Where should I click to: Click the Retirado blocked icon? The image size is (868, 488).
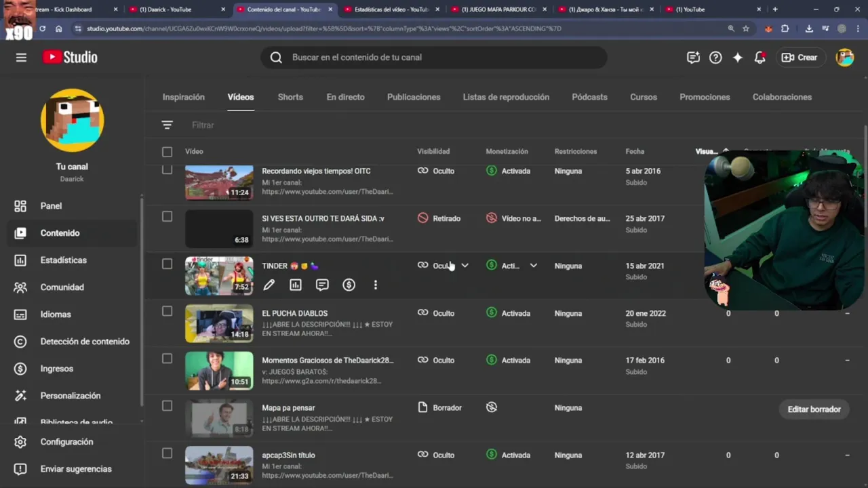coord(423,218)
